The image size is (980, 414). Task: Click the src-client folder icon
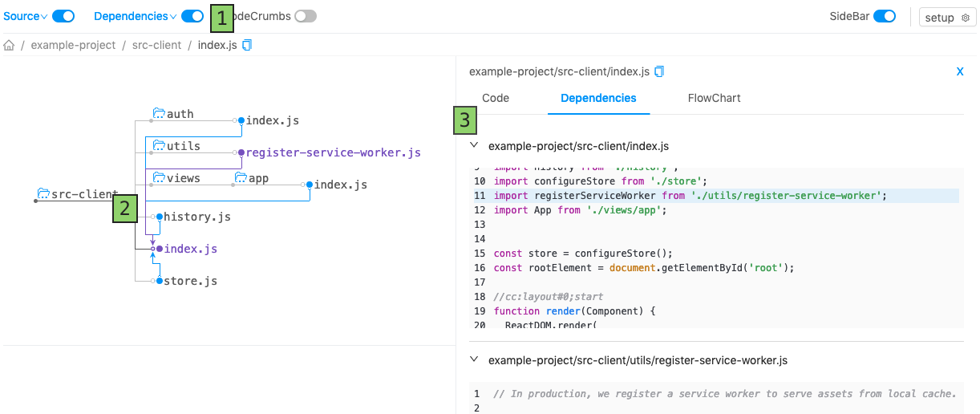pyautogui.click(x=43, y=194)
